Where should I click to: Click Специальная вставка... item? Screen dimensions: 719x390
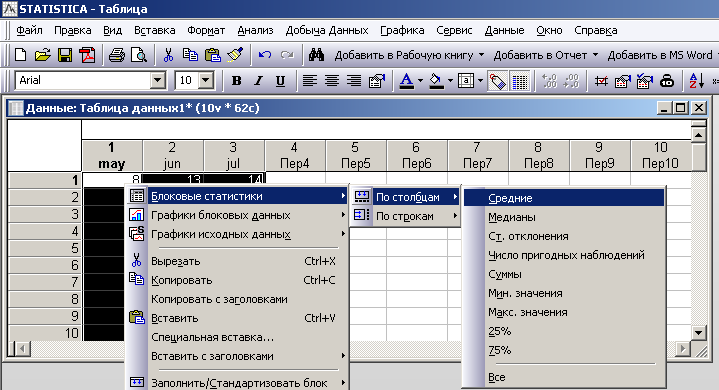click(x=237, y=337)
